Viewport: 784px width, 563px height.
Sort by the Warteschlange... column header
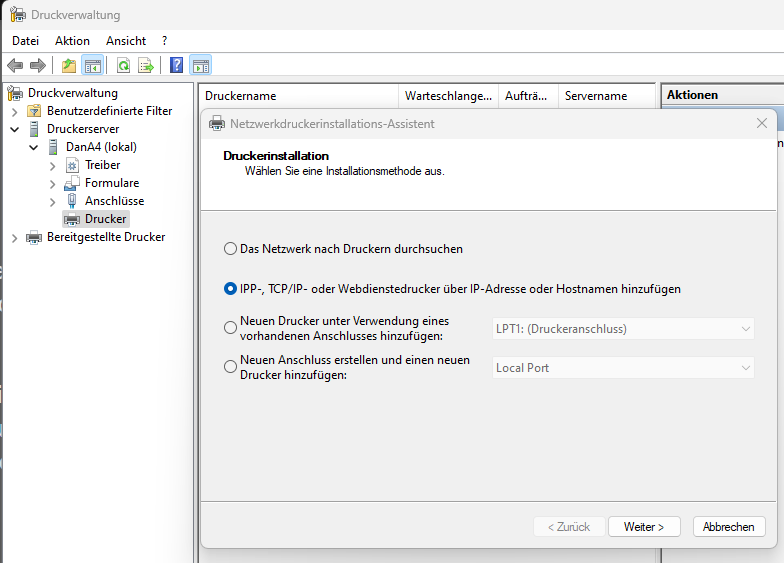point(448,96)
